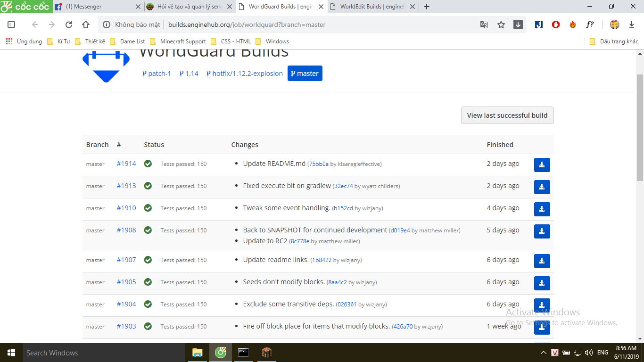Click the download arrow icon in address bar

[518, 25]
